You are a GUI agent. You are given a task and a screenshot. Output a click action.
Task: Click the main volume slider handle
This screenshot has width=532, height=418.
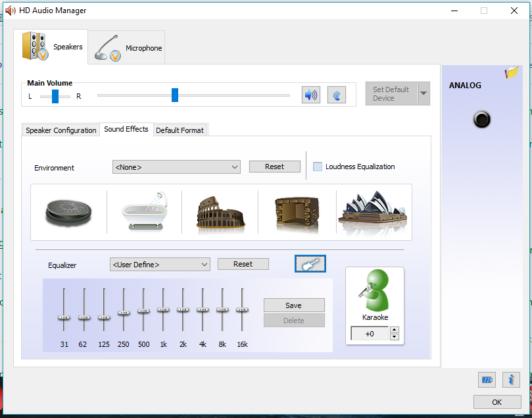(175, 95)
